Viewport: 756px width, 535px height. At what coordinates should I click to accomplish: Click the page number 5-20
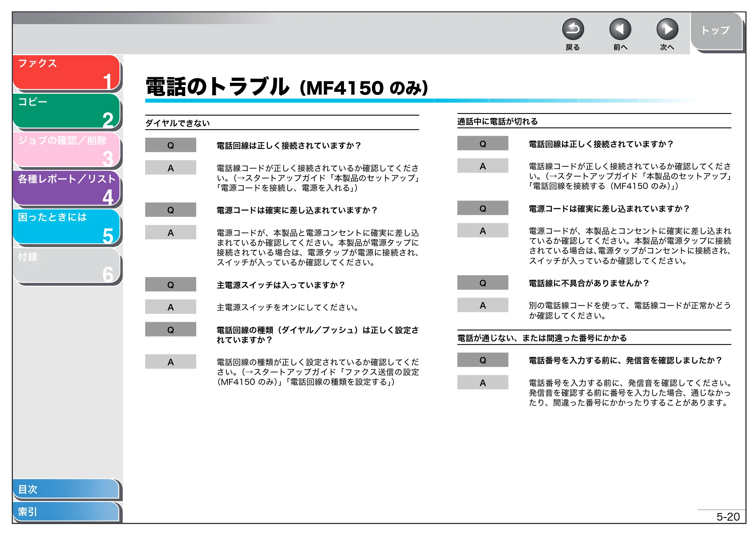click(x=728, y=516)
